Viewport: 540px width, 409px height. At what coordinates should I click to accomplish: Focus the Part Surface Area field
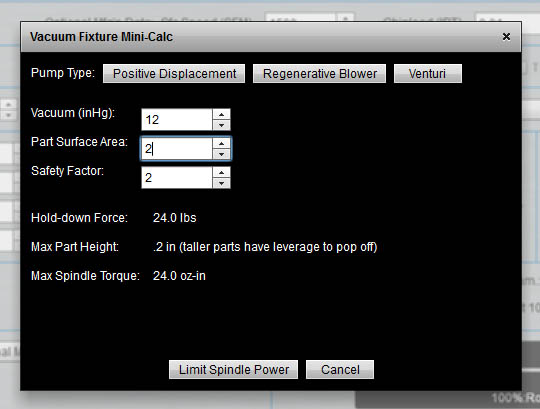pyautogui.click(x=177, y=148)
